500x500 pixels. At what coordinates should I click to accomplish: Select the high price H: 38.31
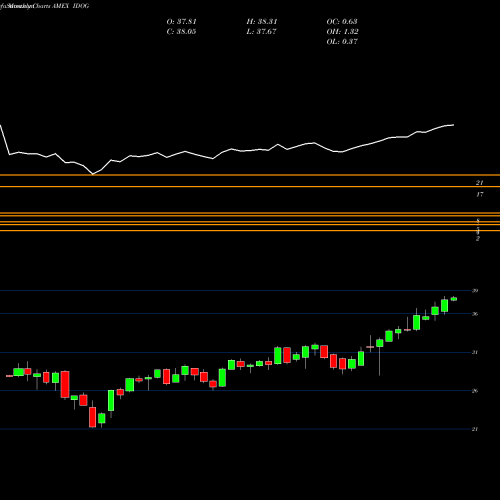[262, 22]
